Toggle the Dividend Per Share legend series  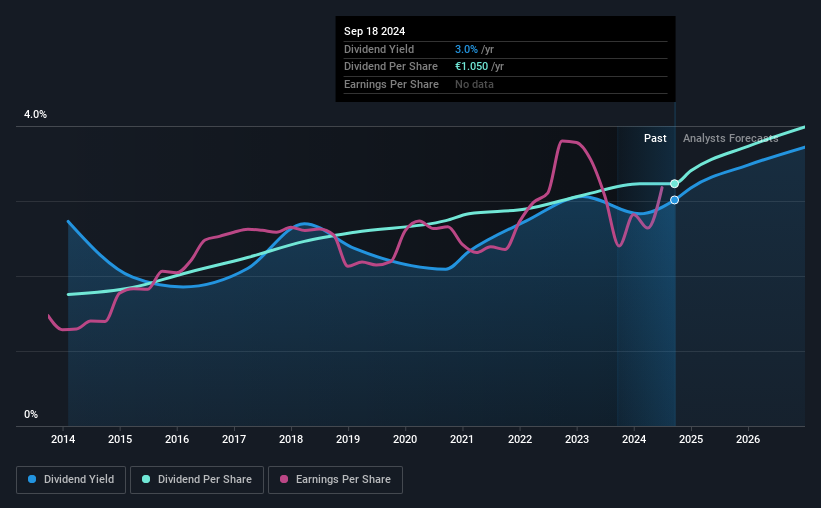pos(197,479)
